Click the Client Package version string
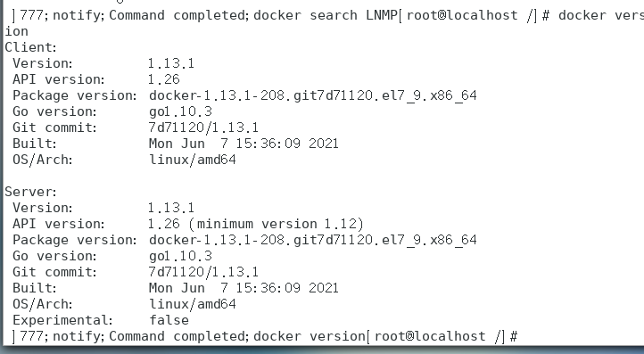This screenshot has width=644, height=354. (x=312, y=95)
